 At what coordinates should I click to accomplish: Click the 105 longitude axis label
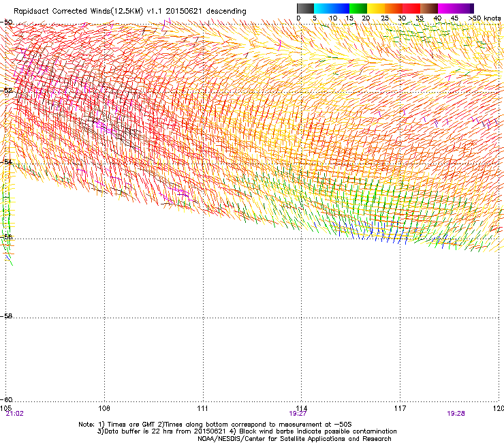click(x=5, y=408)
